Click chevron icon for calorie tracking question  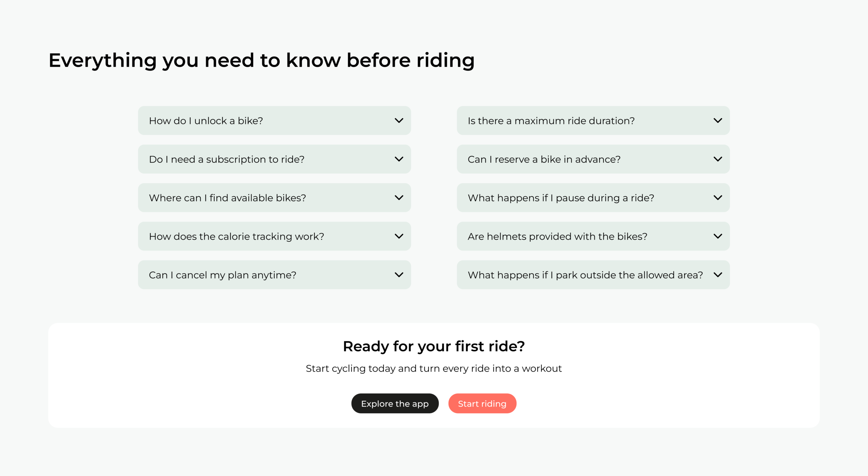[x=399, y=236]
